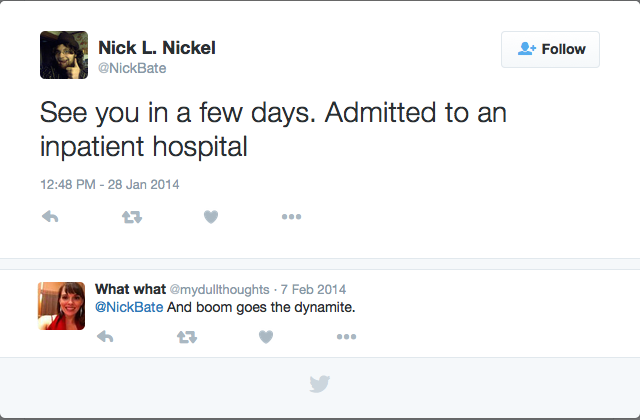Screen dimensions: 640x420
Task: Open the 7 Feb 2014 reply date
Action: 314,289
